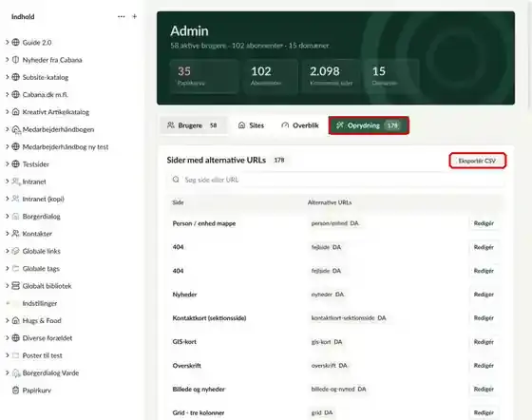Viewport: 532px width, 420px height.
Task: Click the billede-og-nyhed URL tag
Action: click(x=338, y=390)
